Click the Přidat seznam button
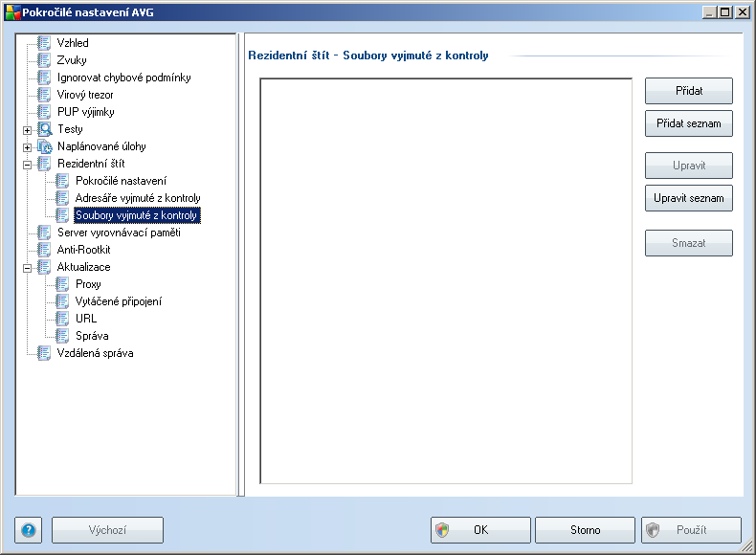 pyautogui.click(x=689, y=123)
